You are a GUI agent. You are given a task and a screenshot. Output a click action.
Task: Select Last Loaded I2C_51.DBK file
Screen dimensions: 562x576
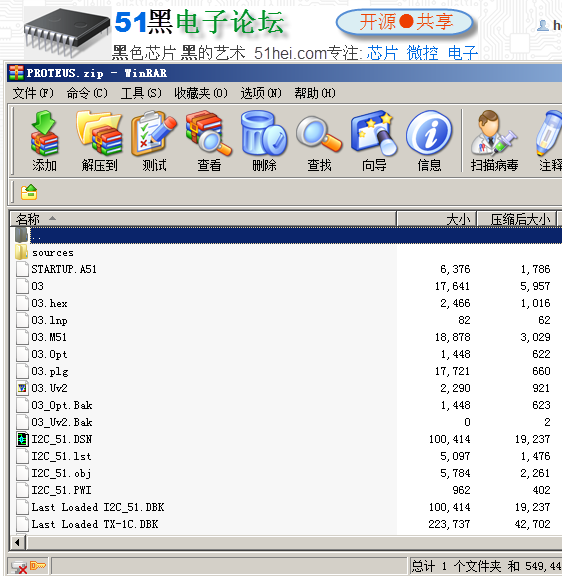click(x=285, y=507)
